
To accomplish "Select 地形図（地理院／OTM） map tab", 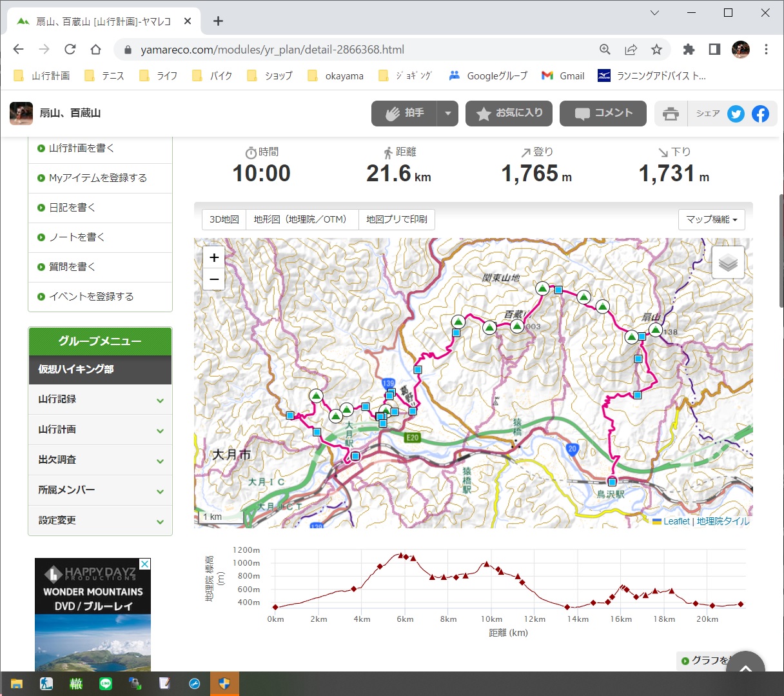I will (301, 219).
